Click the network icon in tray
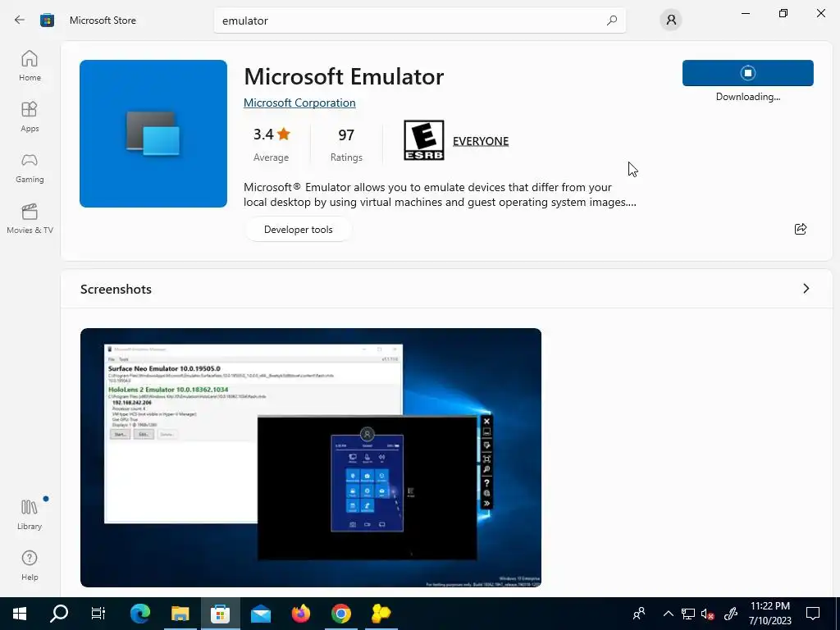The height and width of the screenshot is (630, 840). tap(688, 614)
